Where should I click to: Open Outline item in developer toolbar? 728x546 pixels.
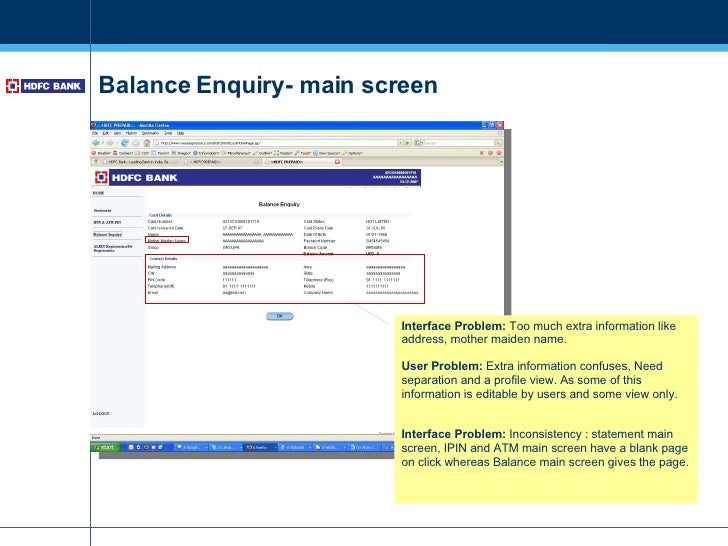tap(262, 153)
